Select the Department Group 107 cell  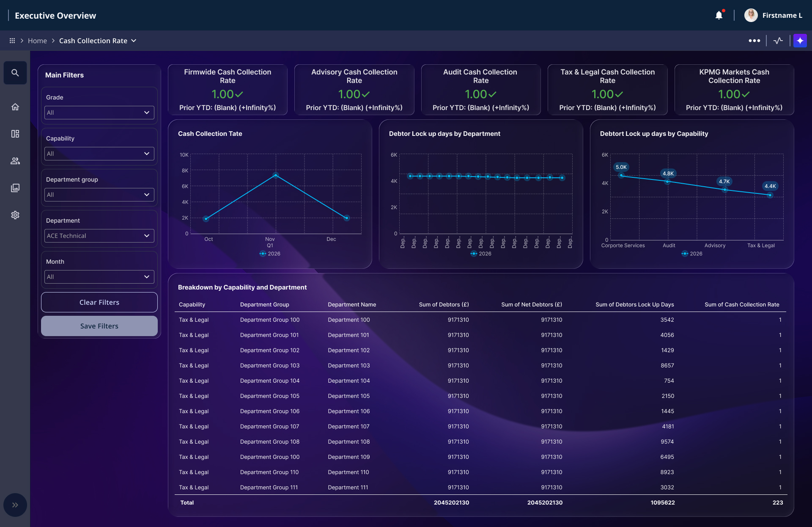pos(270,426)
